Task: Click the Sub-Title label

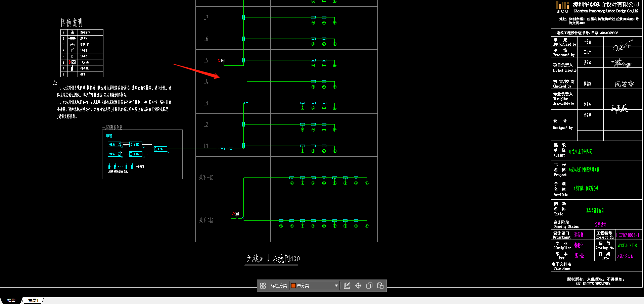Action: click(x=560, y=195)
